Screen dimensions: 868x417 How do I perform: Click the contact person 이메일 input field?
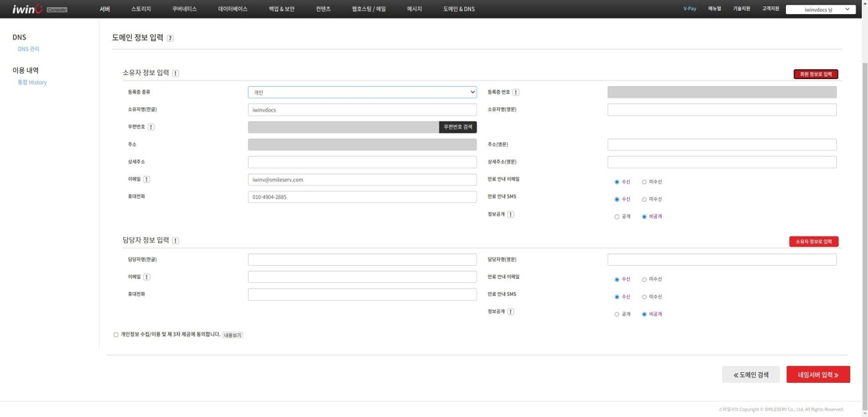point(362,277)
